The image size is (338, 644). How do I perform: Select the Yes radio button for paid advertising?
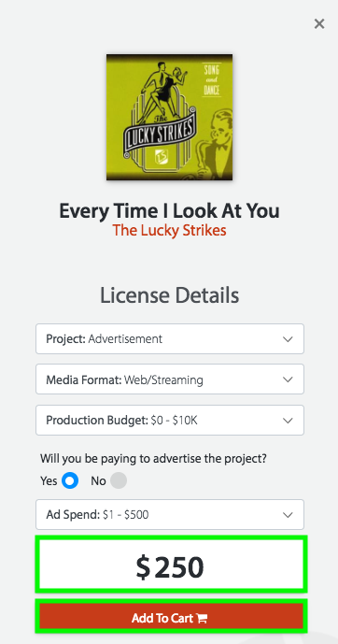(x=70, y=480)
